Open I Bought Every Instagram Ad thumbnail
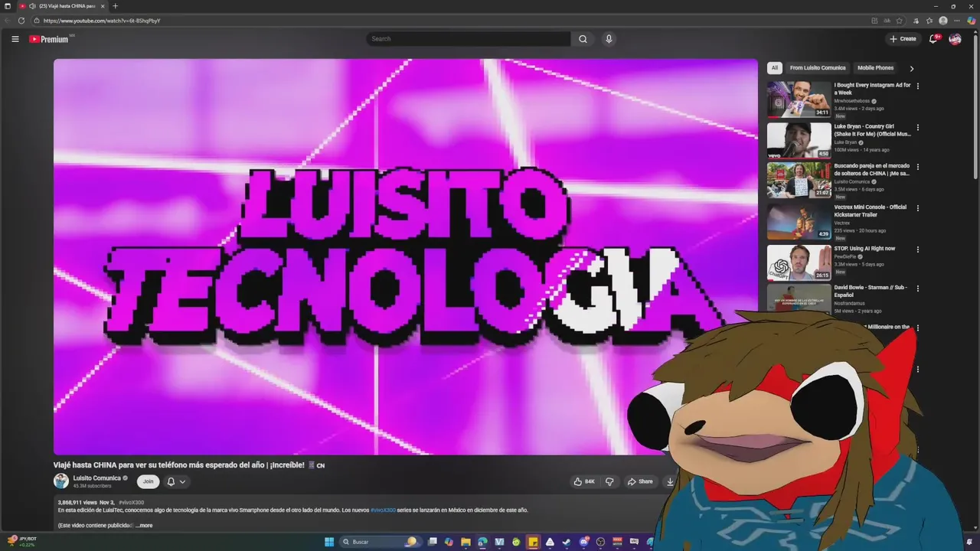The width and height of the screenshot is (980, 551). click(x=799, y=99)
